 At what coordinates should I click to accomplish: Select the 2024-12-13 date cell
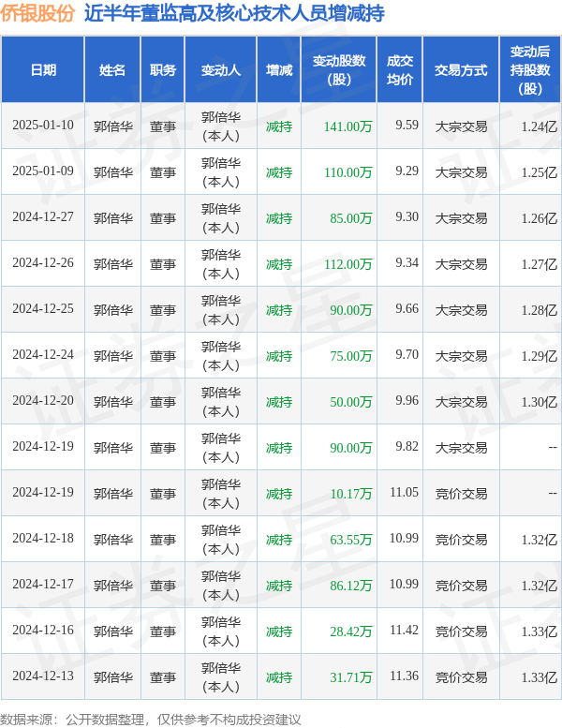click(x=43, y=676)
